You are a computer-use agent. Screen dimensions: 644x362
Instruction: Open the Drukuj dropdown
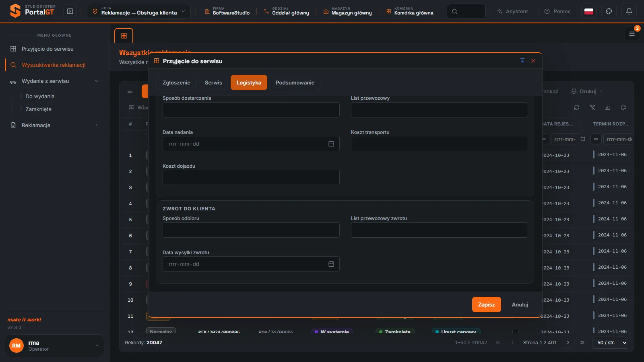tap(587, 91)
